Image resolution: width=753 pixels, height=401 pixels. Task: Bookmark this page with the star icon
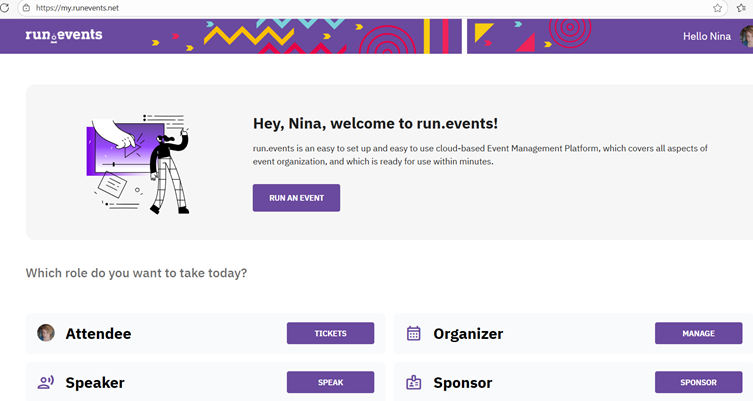717,7
